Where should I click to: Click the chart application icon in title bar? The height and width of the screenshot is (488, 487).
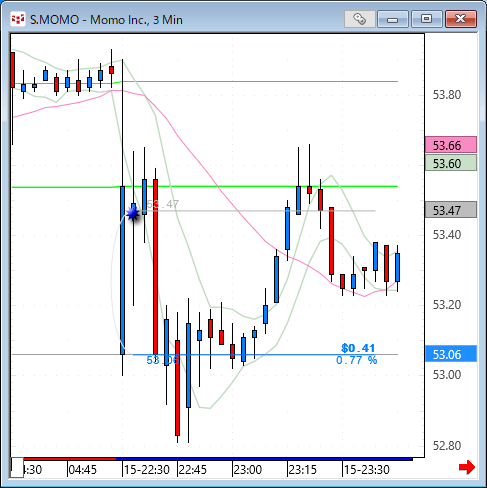(x=18, y=19)
